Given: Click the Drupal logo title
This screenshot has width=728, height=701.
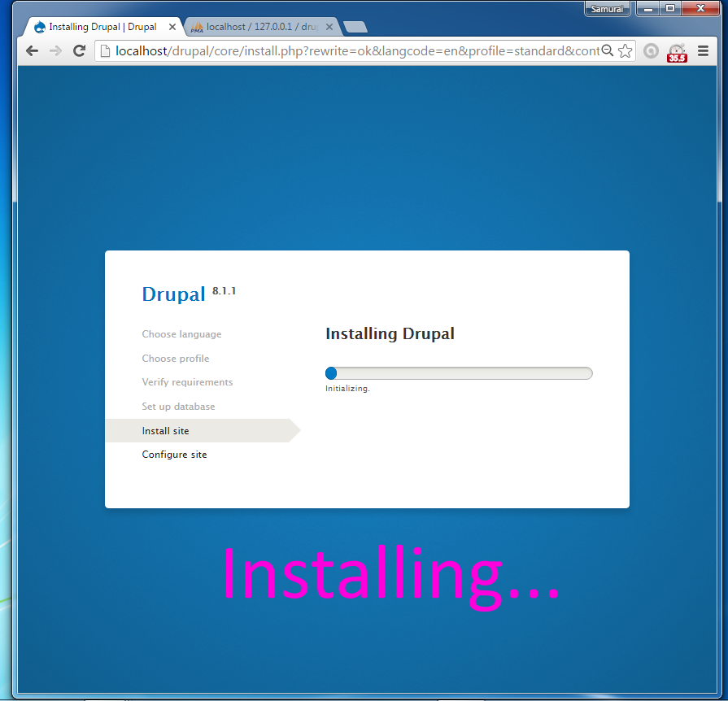Looking at the screenshot, I should tap(173, 294).
